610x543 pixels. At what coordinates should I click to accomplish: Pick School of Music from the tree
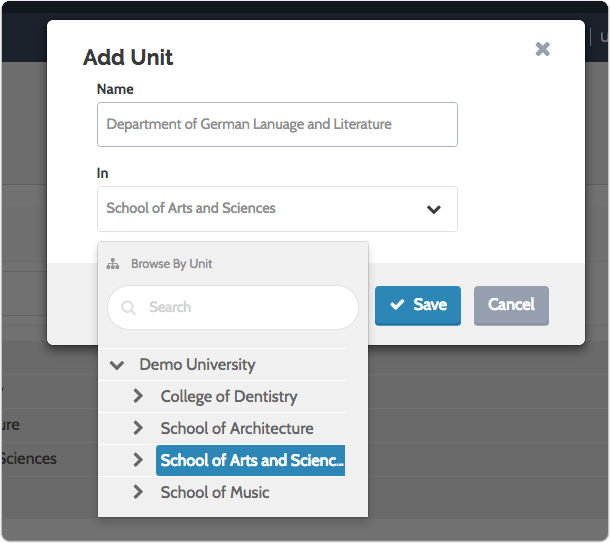point(215,492)
